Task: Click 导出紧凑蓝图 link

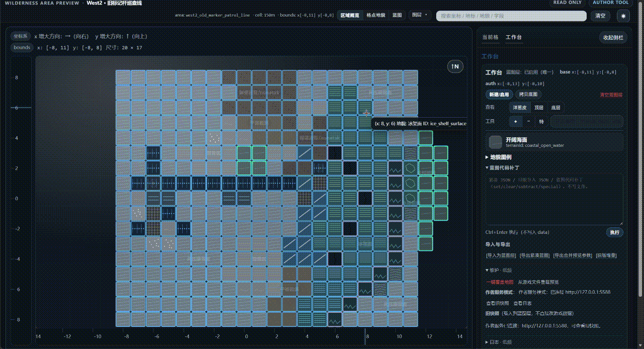Action: click(x=535, y=255)
